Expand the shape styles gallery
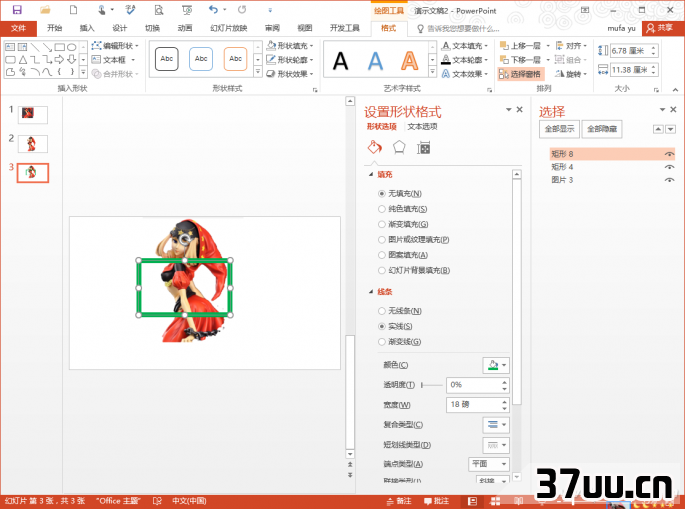Viewport: 685px width, 509px height. click(x=258, y=73)
